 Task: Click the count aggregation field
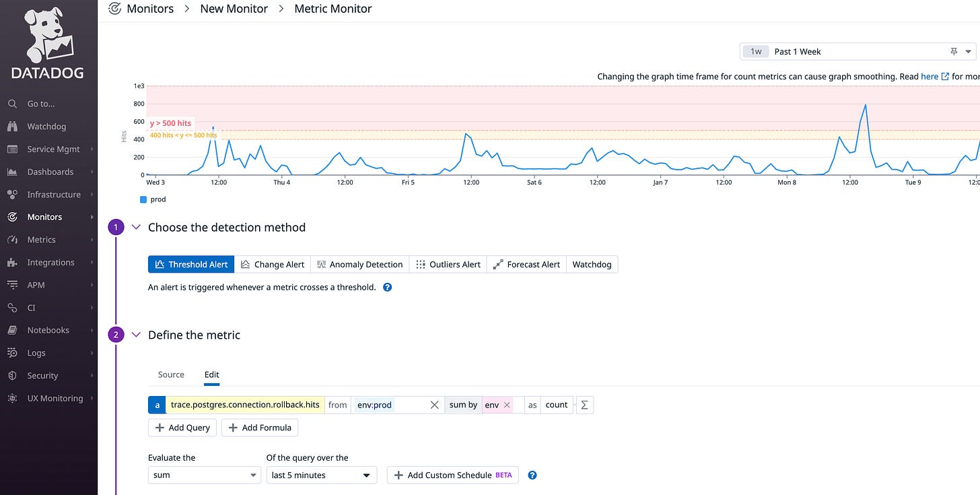(x=557, y=405)
